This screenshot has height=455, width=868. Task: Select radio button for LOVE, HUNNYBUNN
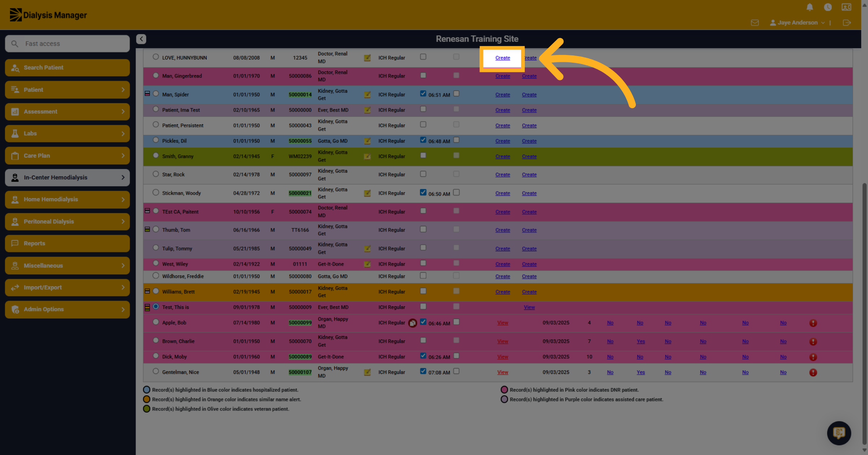156,57
